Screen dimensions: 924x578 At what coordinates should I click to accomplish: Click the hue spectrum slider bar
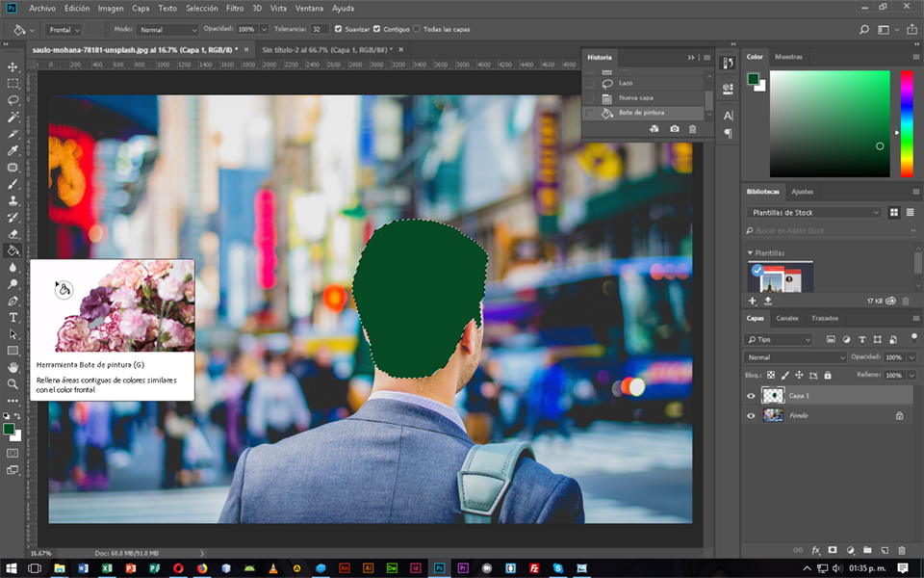click(x=907, y=123)
